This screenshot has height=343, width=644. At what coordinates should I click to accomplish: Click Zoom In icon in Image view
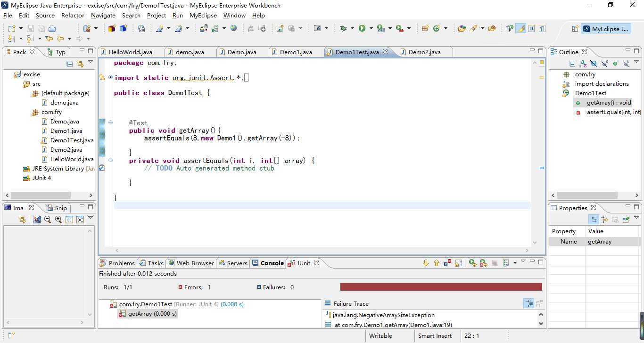pyautogui.click(x=58, y=220)
